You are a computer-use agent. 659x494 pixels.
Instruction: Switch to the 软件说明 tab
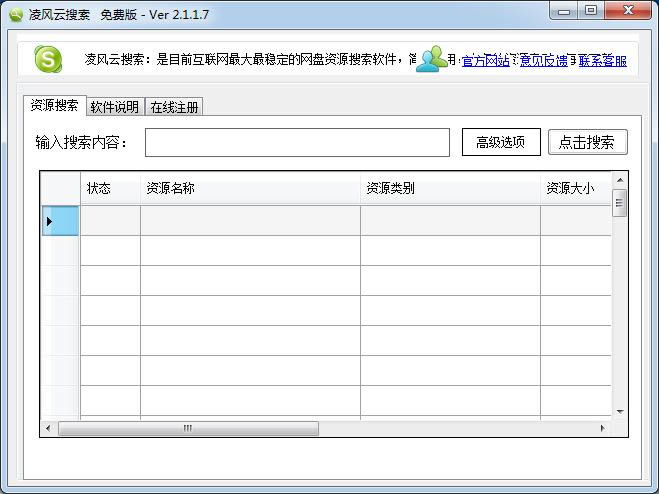115,107
